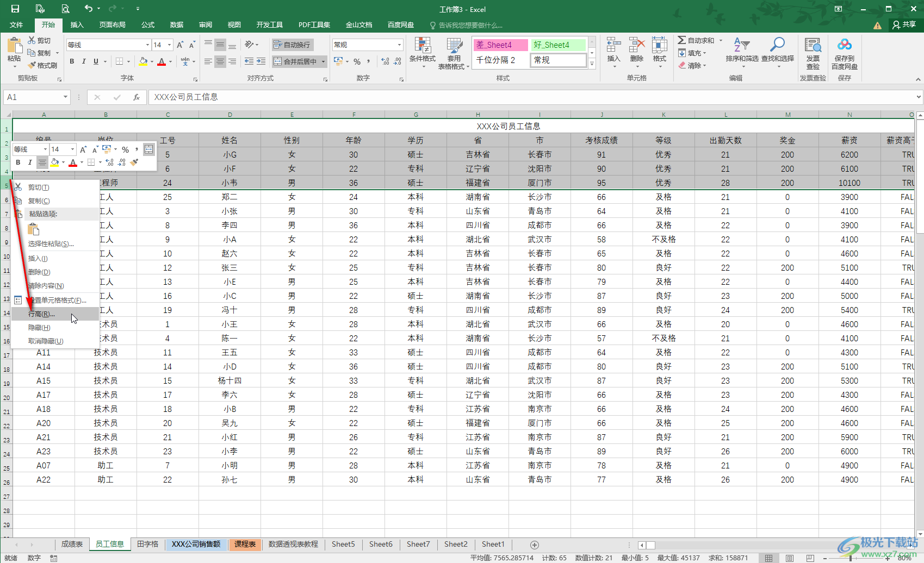924x563 pixels.
Task: Click the Cut scissors icon in ribbon
Action: [32, 40]
